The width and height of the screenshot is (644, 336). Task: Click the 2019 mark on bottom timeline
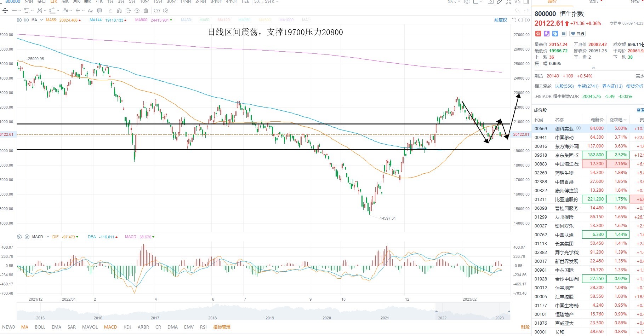point(270,318)
